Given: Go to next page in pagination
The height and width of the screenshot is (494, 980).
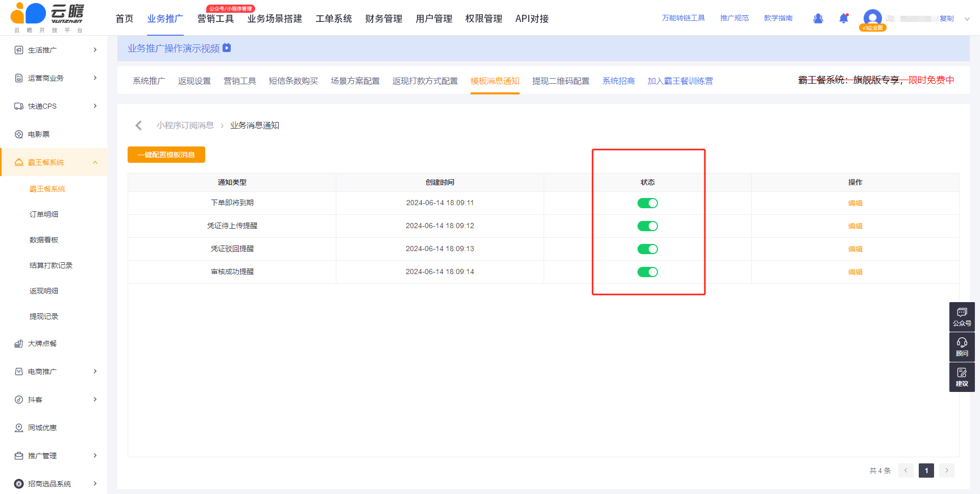Looking at the screenshot, I should 947,471.
